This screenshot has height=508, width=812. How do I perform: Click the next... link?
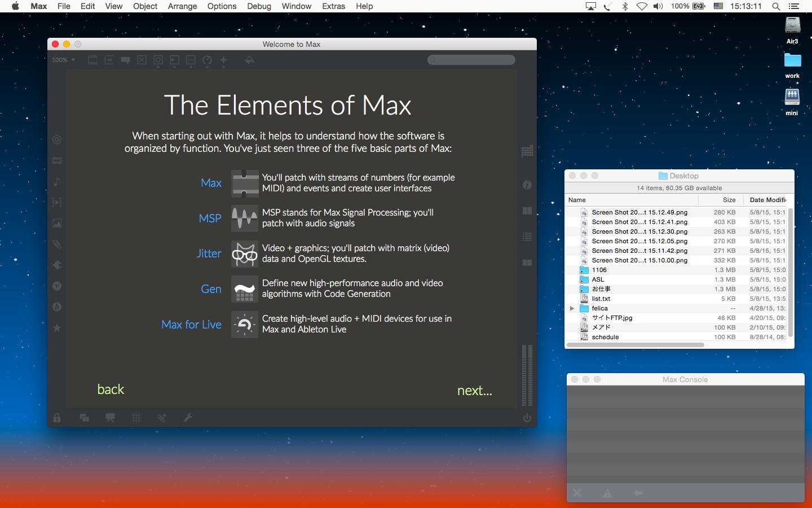click(x=475, y=391)
